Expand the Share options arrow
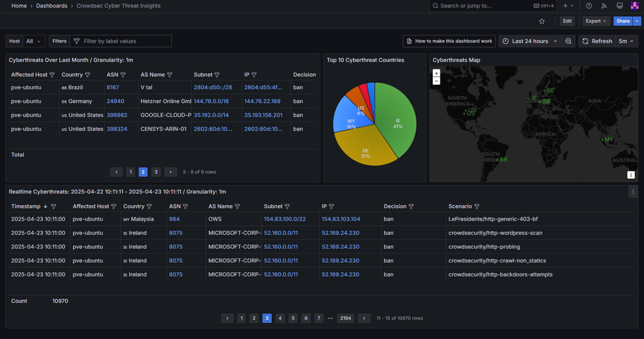Image resolution: width=644 pixels, height=339 pixels. pos(637,21)
